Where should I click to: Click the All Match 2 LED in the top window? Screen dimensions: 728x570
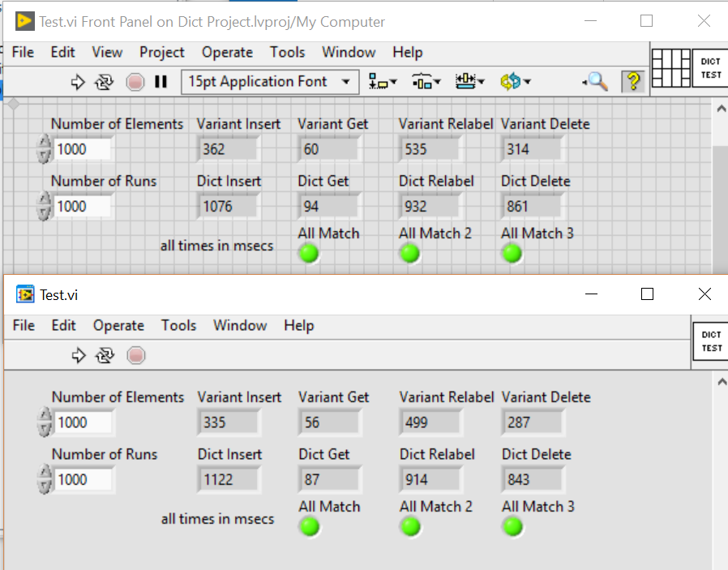click(x=410, y=254)
